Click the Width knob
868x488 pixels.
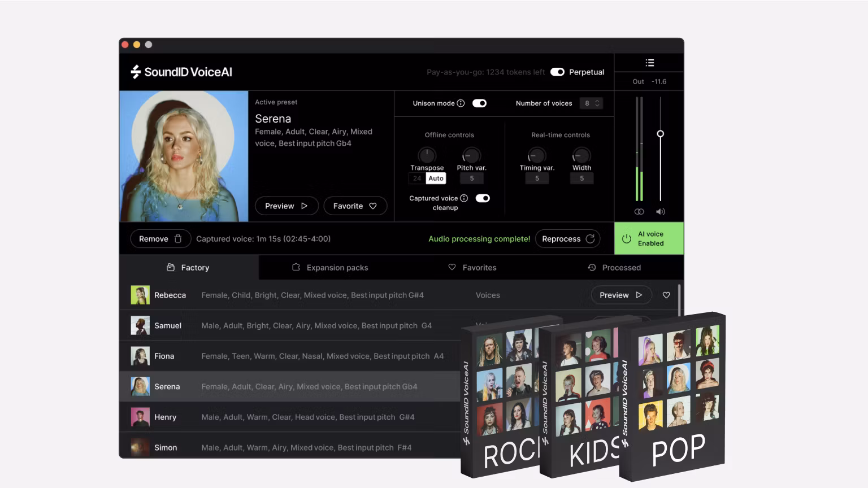[581, 155]
